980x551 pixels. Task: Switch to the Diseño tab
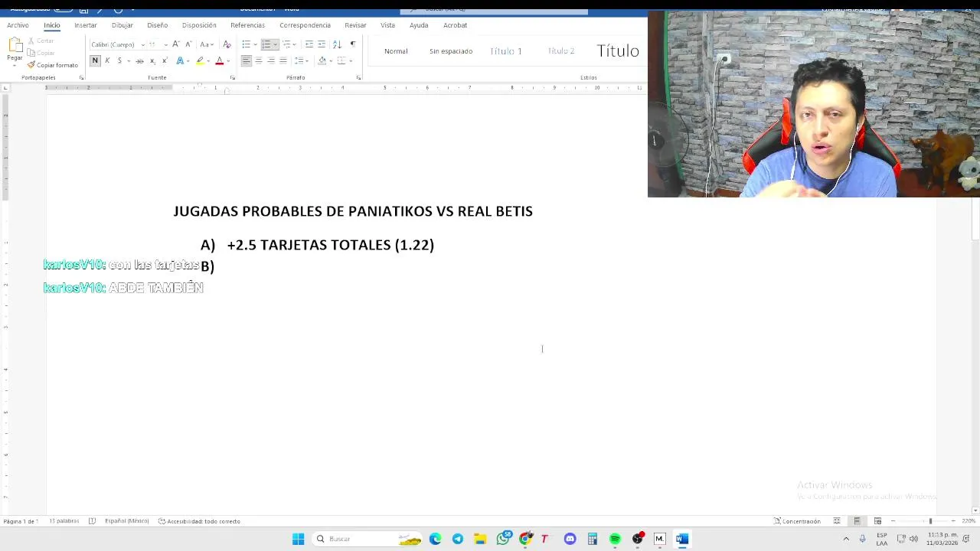pyautogui.click(x=157, y=25)
